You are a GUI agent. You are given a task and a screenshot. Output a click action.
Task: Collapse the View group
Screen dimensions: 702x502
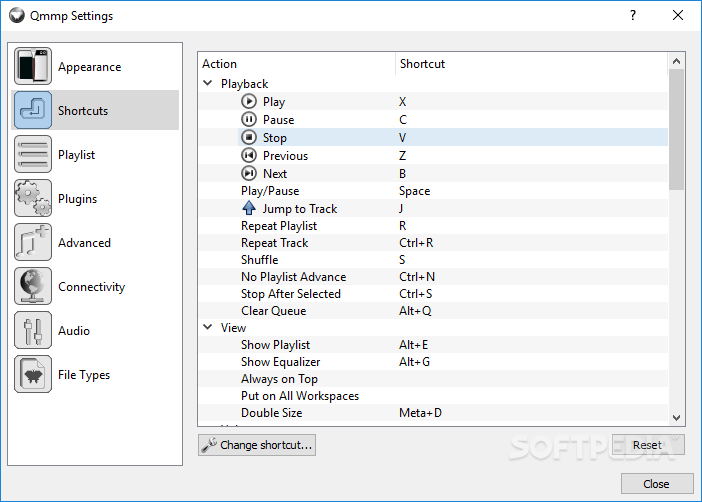208,327
